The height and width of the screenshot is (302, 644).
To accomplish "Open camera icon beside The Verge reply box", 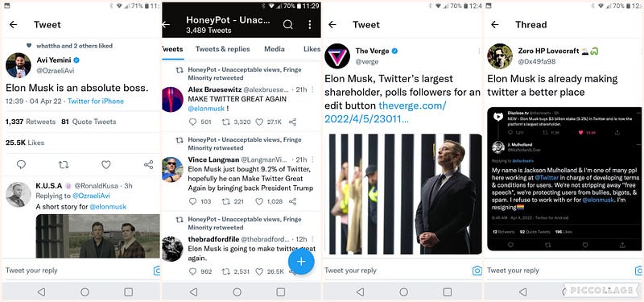I will point(477,271).
